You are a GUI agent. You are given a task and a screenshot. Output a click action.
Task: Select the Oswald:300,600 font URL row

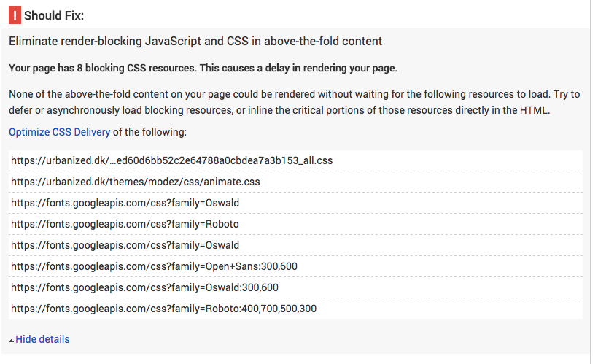144,287
